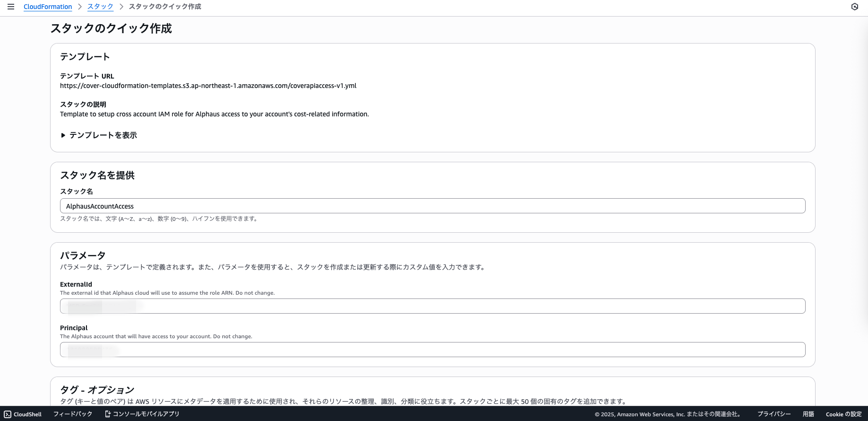Click the スタックの説明 description text
Screen dimensions: 868x421
tap(215, 114)
